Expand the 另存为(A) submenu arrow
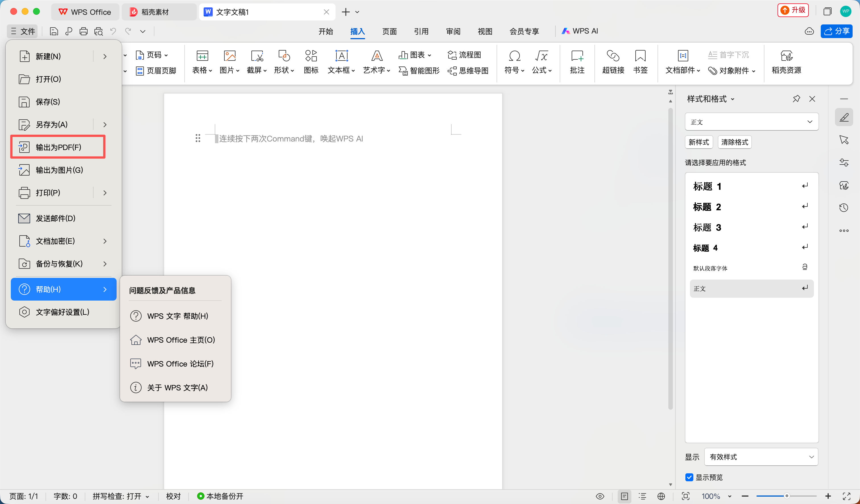This screenshot has height=504, width=860. (105, 124)
